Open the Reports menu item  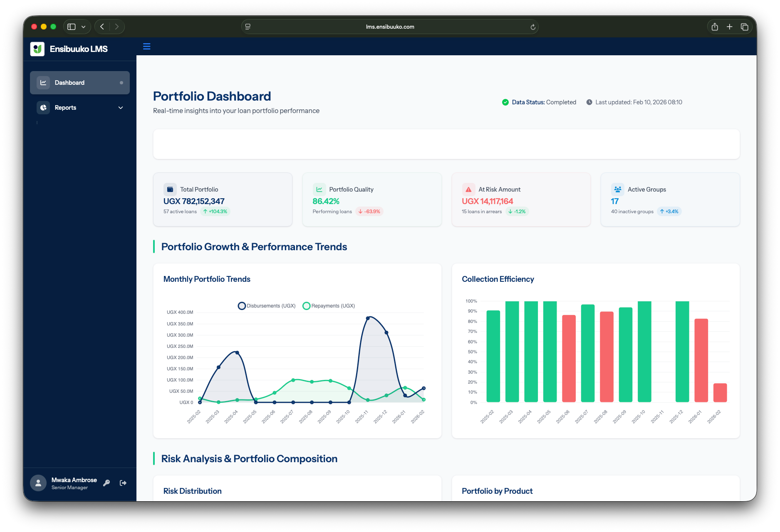(x=65, y=107)
